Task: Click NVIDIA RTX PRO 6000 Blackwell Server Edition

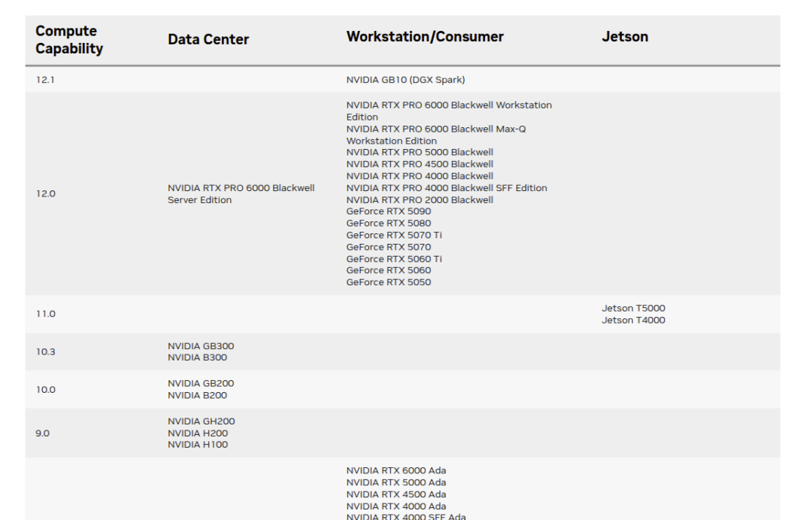Action: pyautogui.click(x=241, y=194)
